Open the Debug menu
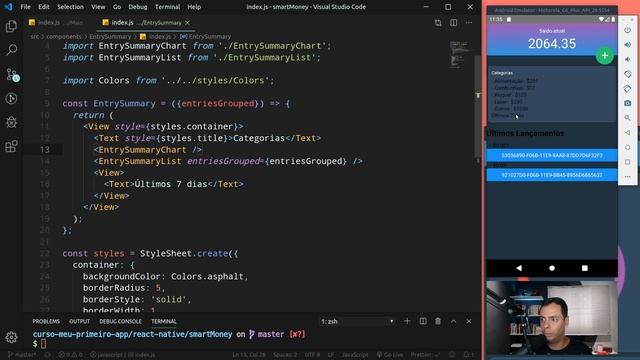 [x=138, y=7]
